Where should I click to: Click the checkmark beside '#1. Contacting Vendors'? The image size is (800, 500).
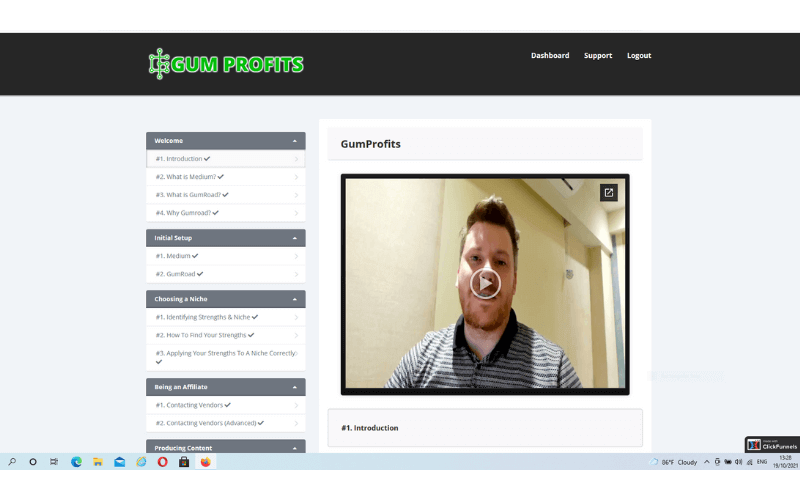tap(228, 405)
